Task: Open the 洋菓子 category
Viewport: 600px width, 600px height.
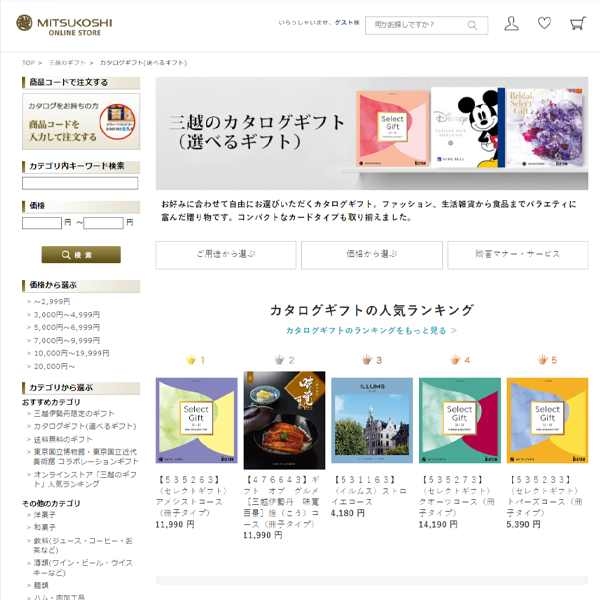Action: click(44, 515)
